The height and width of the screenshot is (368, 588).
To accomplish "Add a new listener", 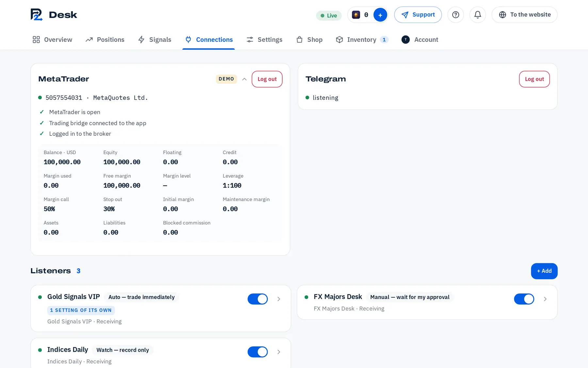I will coord(544,271).
